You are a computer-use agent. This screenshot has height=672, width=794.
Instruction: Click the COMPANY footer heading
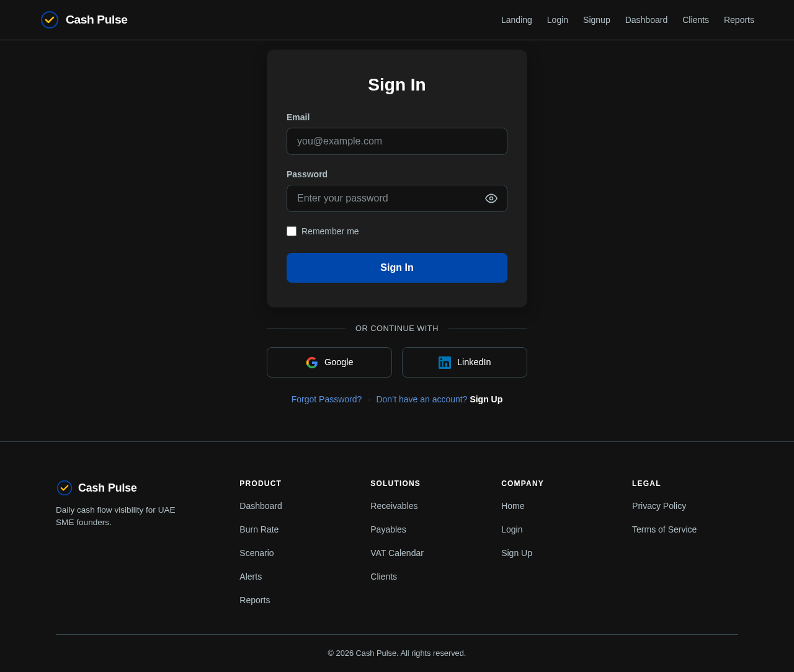click(522, 484)
